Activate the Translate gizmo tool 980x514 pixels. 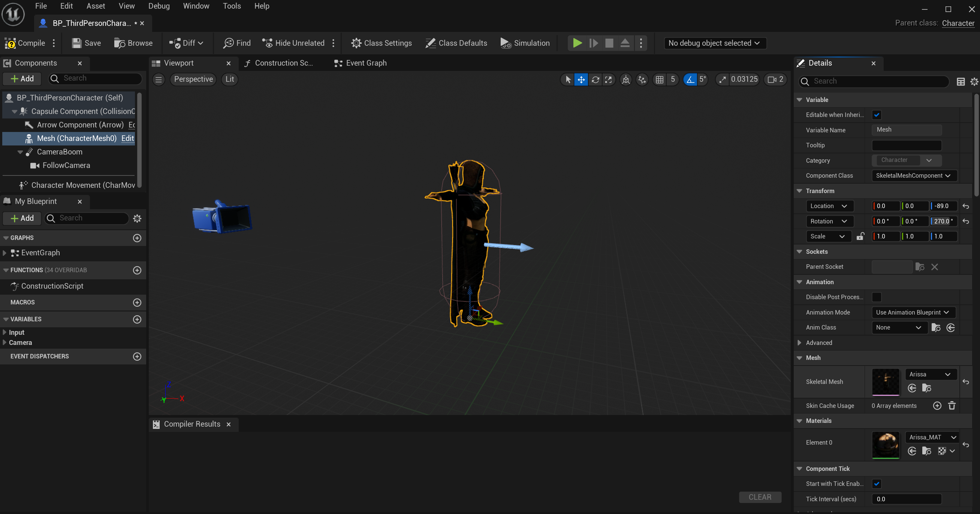[581, 79]
